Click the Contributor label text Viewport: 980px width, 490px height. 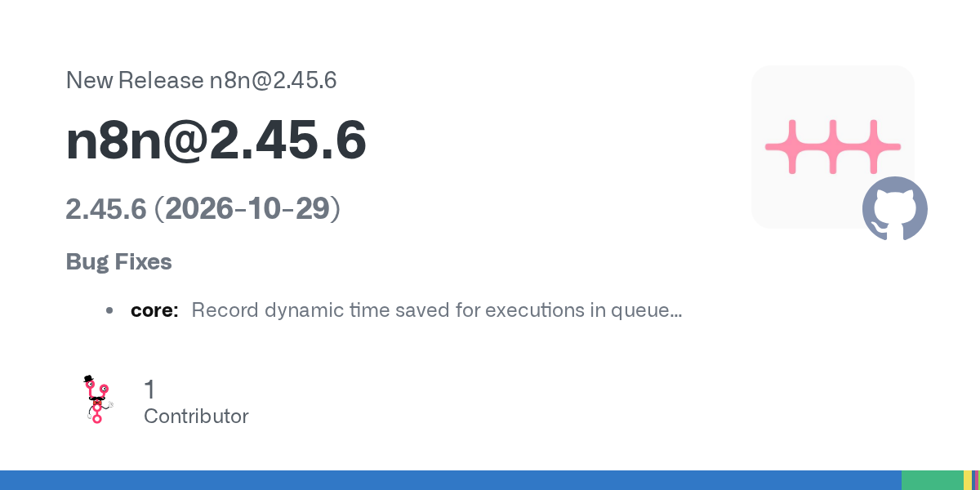coord(196,416)
